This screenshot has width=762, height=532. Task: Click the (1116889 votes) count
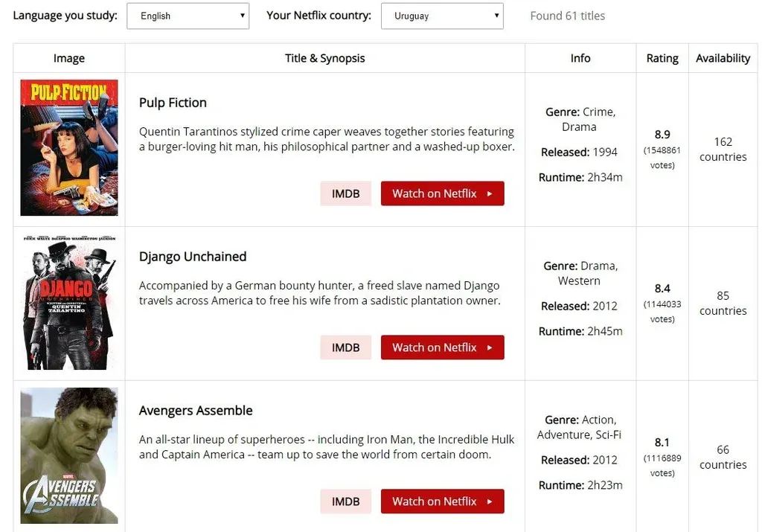tap(662, 466)
